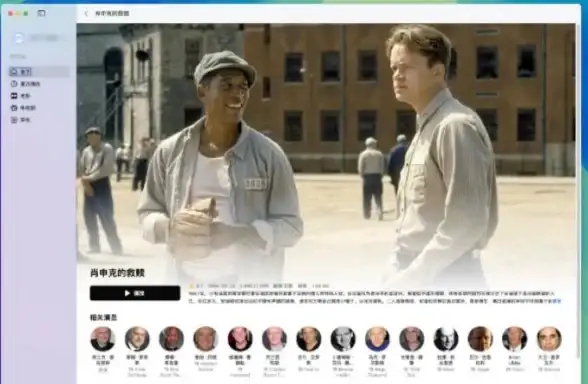Screen dimensions: 588x384
Task: Open the black-and-white eighth cast portrait
Action: point(343,339)
